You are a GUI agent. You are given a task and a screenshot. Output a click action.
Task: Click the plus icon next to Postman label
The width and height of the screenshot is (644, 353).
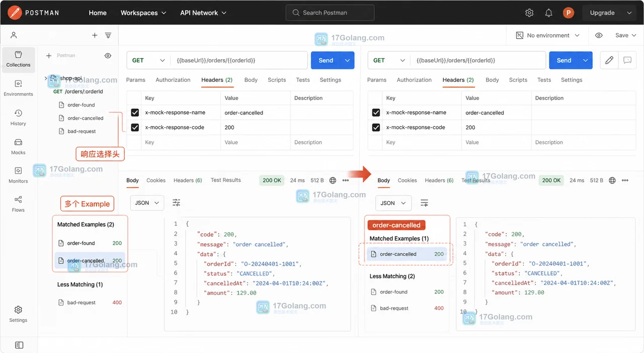pyautogui.click(x=49, y=56)
